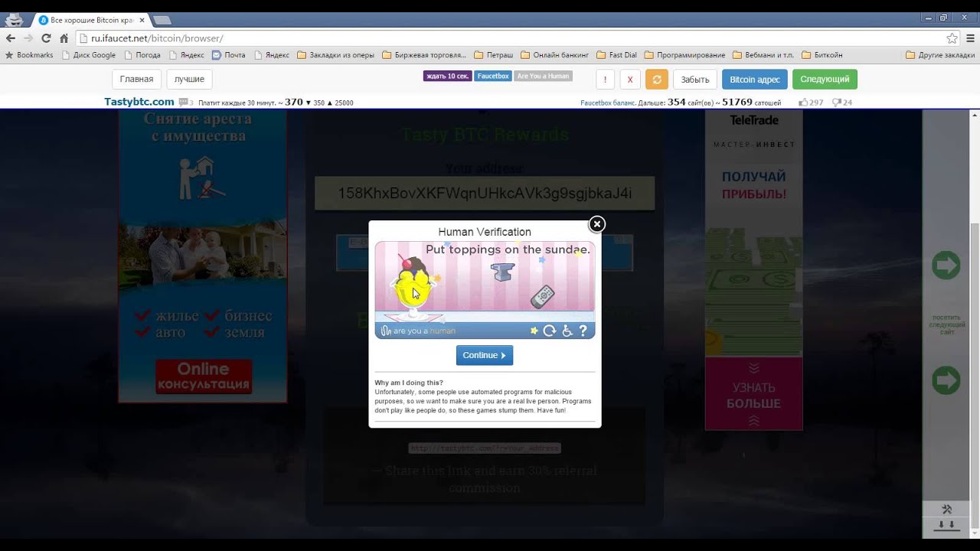Click the upper green arrow visit next site
The height and width of the screenshot is (551, 980).
[x=946, y=266]
